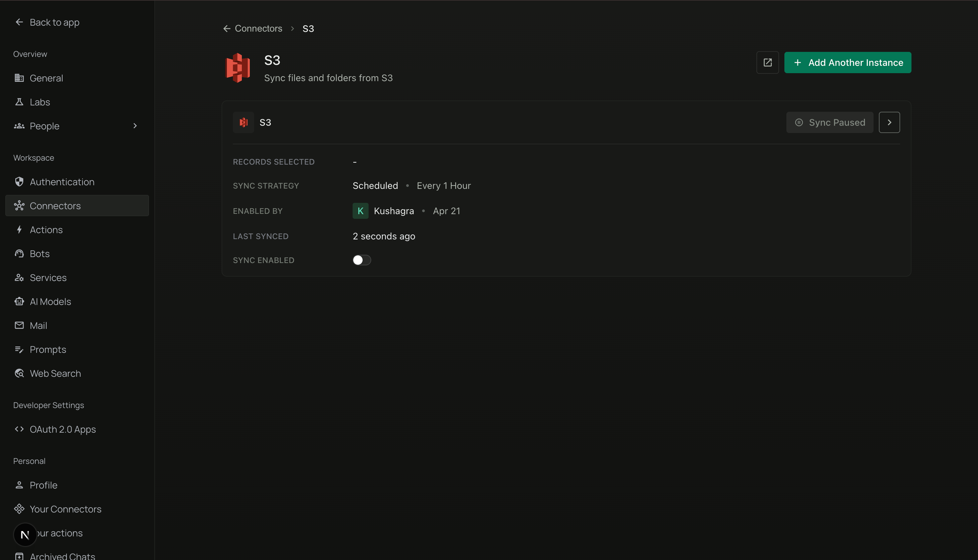Viewport: 978px width, 560px height.
Task: Click the Back to app arrow icon
Action: coord(19,22)
